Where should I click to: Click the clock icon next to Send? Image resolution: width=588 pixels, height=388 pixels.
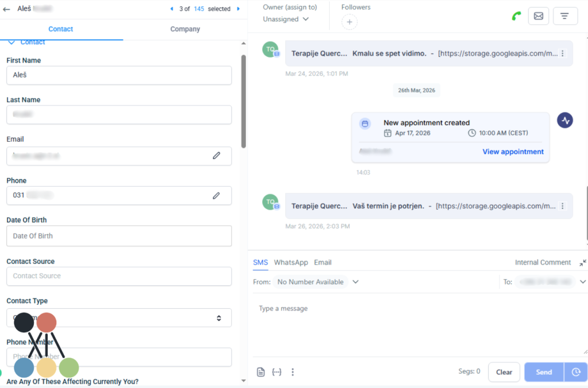[x=576, y=372]
